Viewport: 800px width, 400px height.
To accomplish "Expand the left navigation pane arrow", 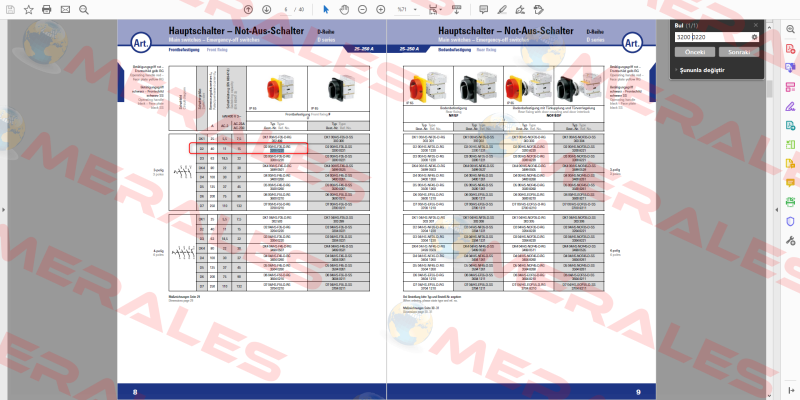I will [x=4, y=209].
